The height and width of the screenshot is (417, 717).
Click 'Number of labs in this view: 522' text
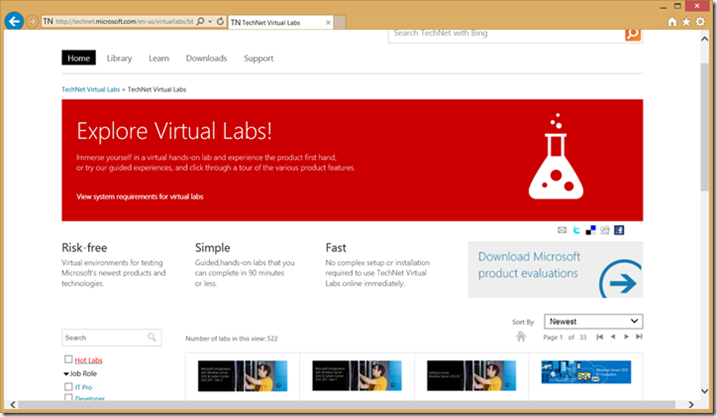coord(231,339)
